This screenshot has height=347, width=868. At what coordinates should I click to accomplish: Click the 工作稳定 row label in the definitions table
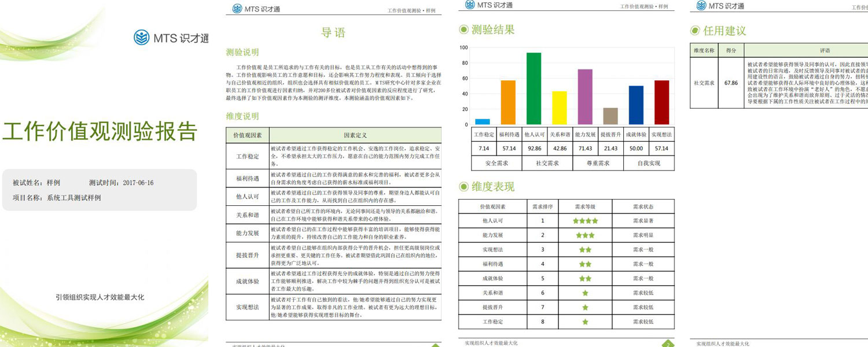coord(248,157)
